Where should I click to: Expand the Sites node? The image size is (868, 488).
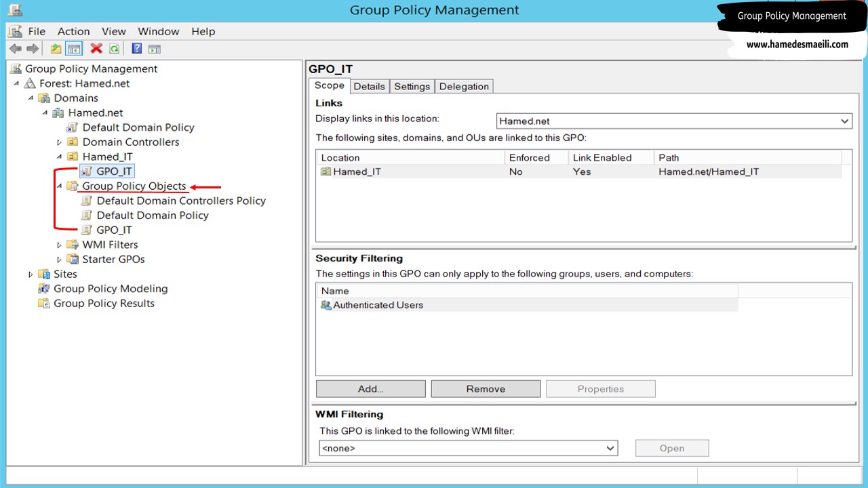31,274
